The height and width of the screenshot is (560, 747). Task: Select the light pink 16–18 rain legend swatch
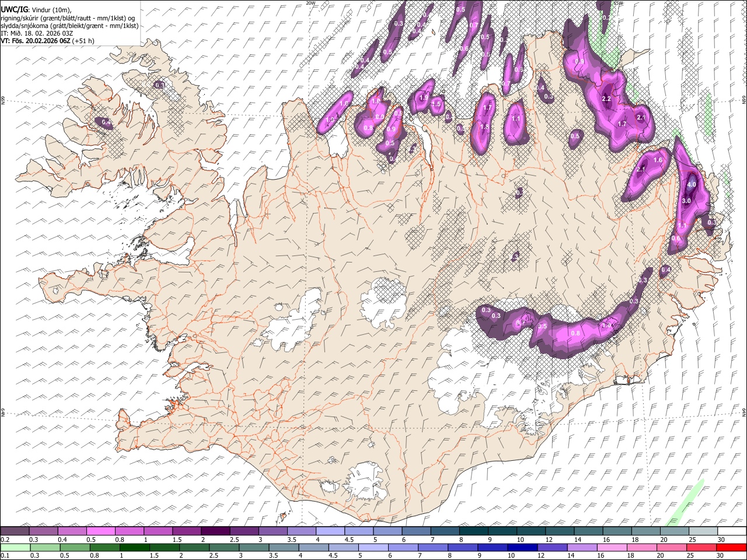[613, 547]
